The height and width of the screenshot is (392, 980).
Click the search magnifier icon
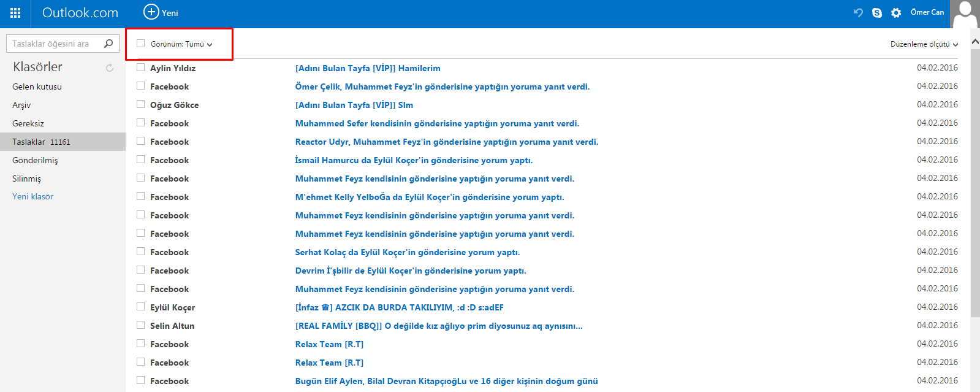tap(108, 44)
